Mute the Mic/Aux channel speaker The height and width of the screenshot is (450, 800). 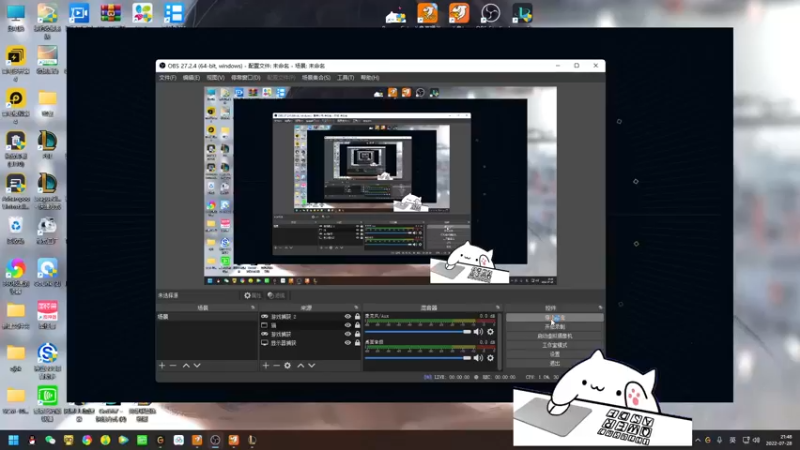[478, 332]
